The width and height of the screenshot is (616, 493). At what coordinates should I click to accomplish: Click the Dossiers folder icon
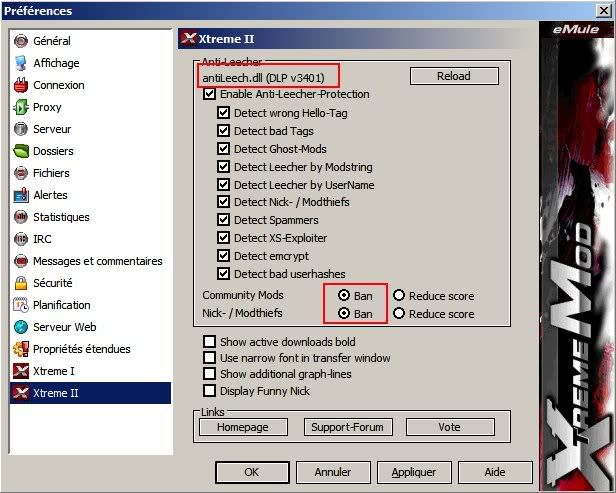(21, 151)
